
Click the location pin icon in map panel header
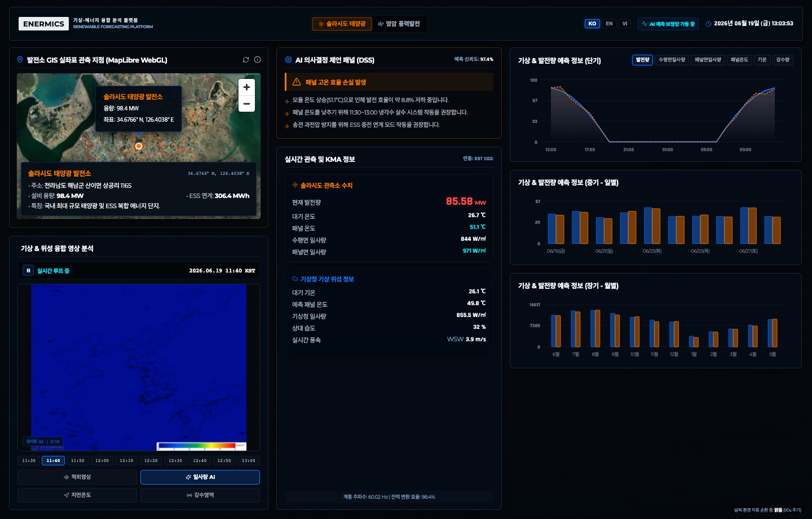[x=20, y=60]
